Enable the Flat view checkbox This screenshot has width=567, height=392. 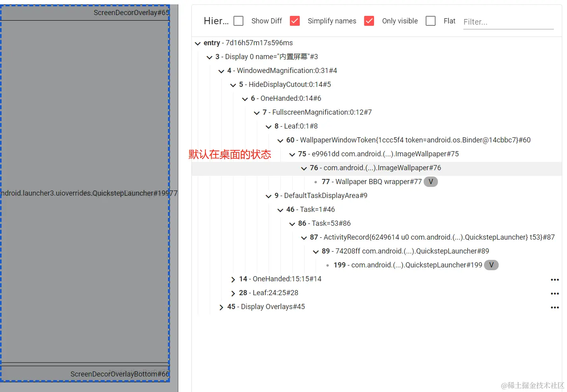[x=430, y=21]
